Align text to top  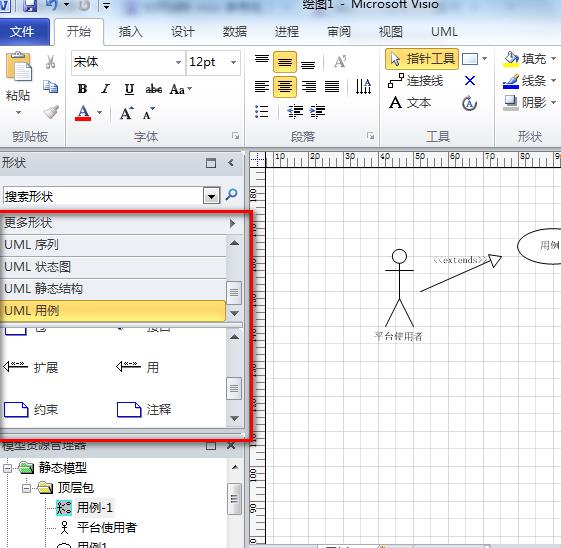point(262,59)
